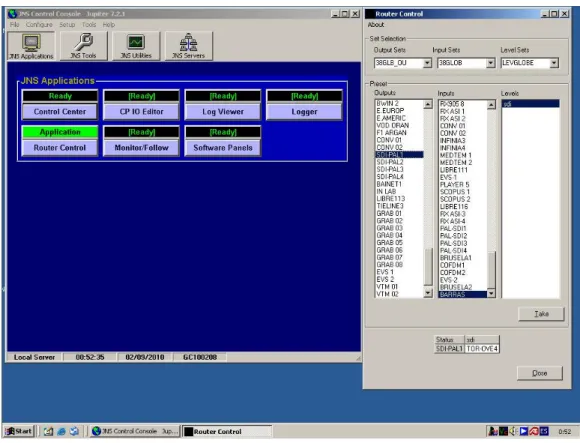
Task: Launch Monitor/Follow application
Action: (141, 148)
